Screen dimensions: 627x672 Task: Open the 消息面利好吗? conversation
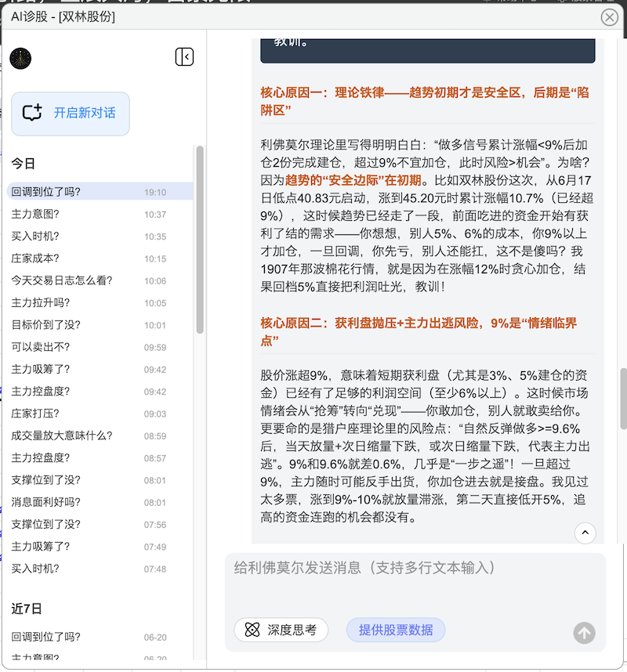click(x=45, y=502)
